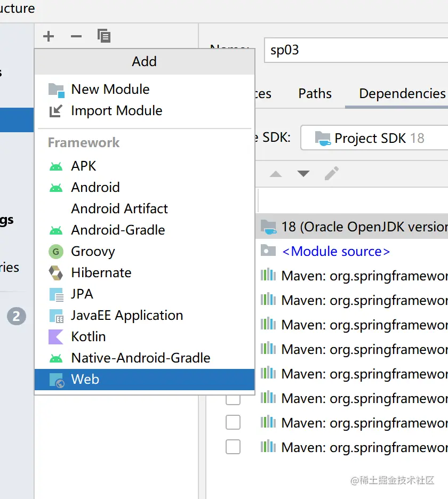Open the Project SDK dropdown
Image resolution: width=448 pixels, height=499 pixels.
pyautogui.click(x=374, y=138)
